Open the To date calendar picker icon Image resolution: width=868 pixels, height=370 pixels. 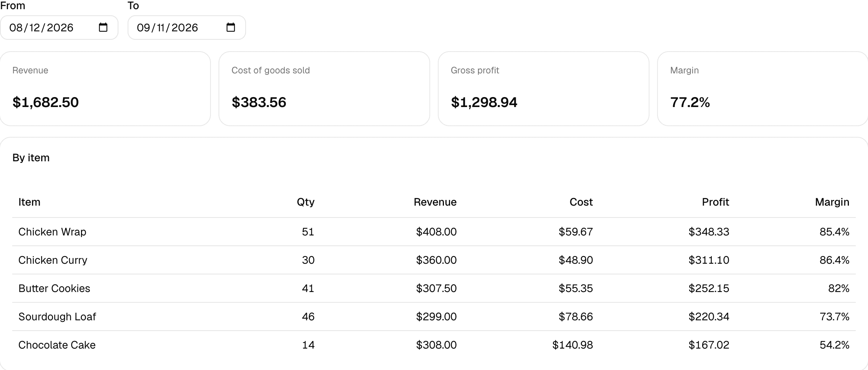point(231,28)
